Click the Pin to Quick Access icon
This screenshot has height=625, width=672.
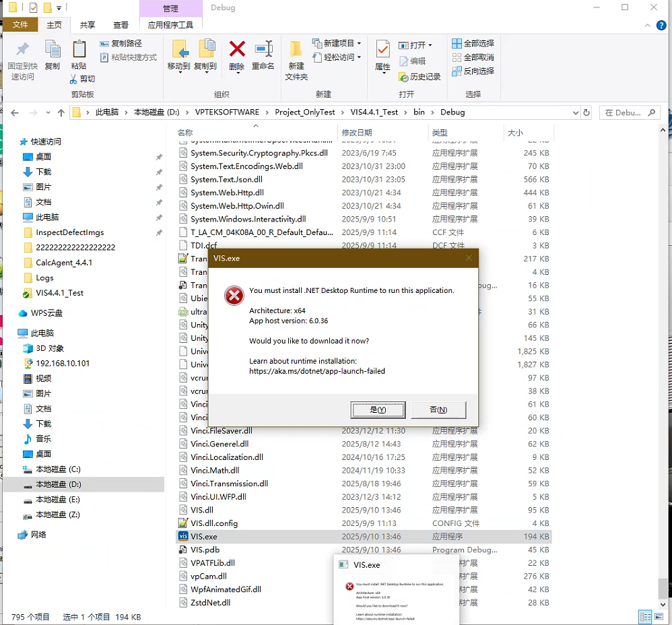(22, 51)
